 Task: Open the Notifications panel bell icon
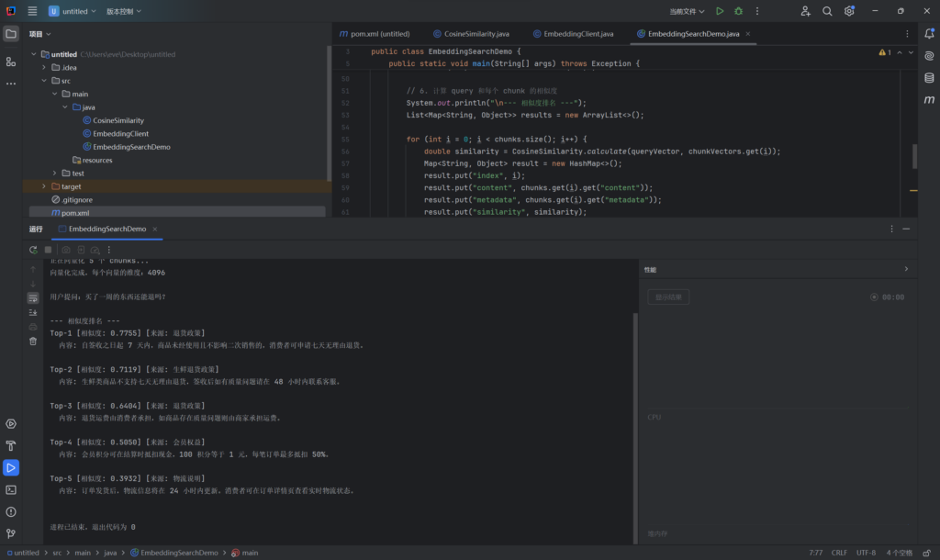(929, 34)
